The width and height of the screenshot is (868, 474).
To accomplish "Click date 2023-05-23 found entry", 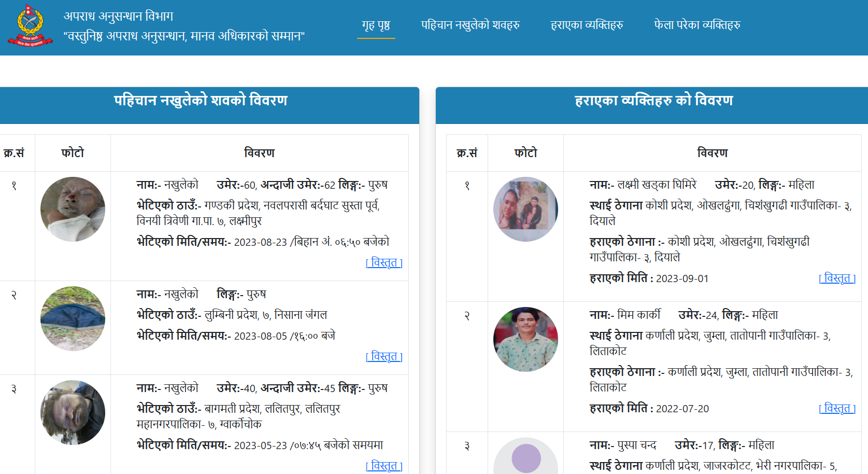I will [x=260, y=445].
